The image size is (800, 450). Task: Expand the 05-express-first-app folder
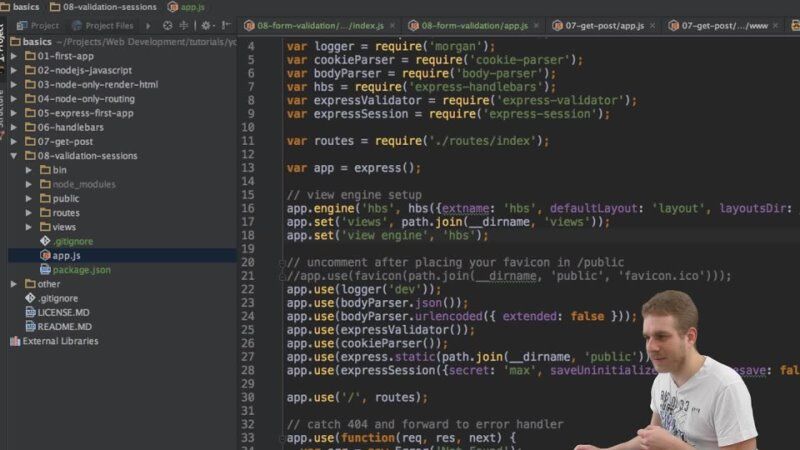tap(14, 113)
